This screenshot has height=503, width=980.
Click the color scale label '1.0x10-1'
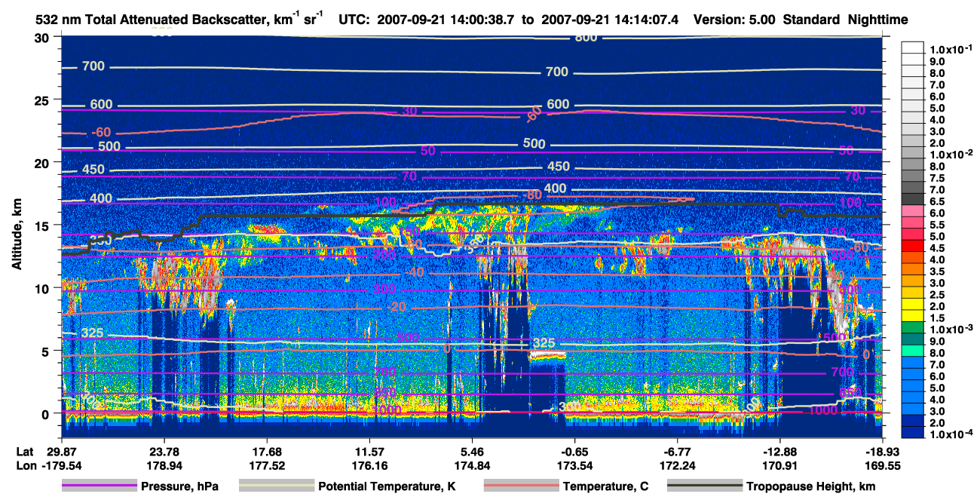[952, 50]
